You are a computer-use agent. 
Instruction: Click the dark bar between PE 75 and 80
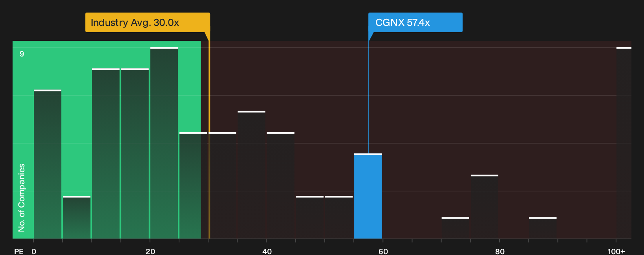[x=485, y=207]
